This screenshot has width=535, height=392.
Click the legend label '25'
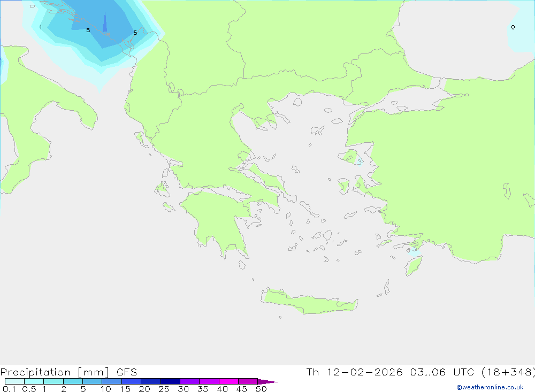tap(164, 389)
